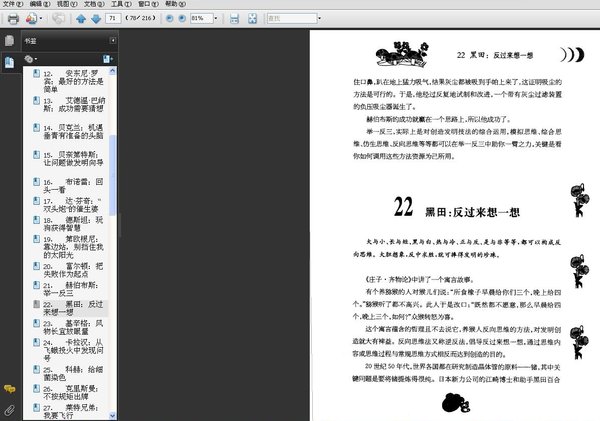The height and width of the screenshot is (421, 600).
Task: Open the 帮助 menu
Action: [175, 4]
